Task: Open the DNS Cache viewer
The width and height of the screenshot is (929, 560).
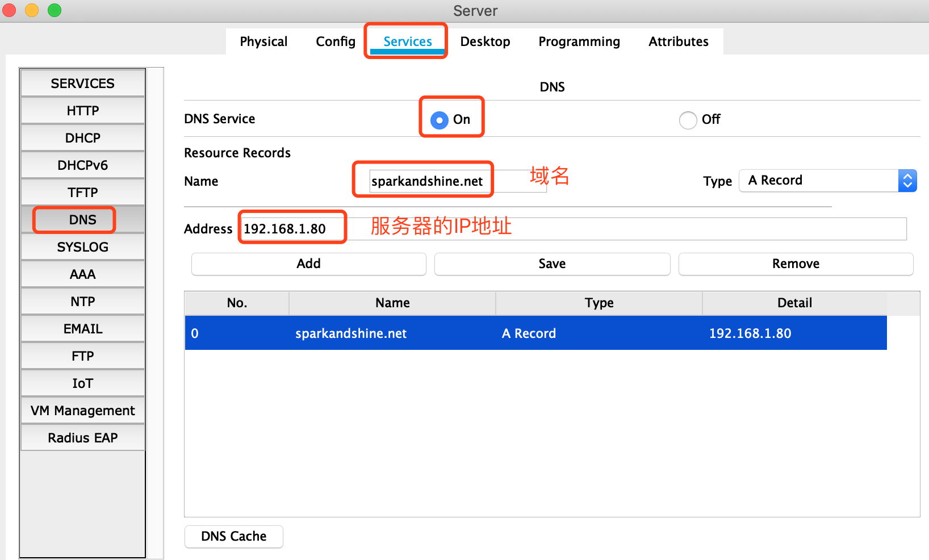Action: 233,536
